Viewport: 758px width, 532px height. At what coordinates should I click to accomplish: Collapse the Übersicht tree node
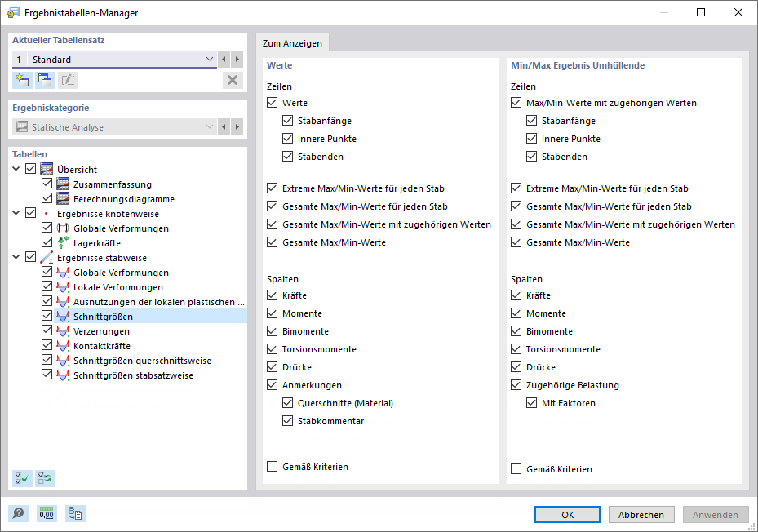point(17,170)
